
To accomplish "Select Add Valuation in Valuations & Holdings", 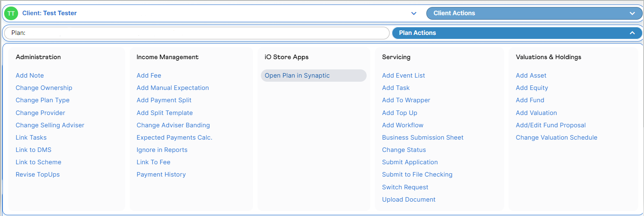I will (536, 113).
